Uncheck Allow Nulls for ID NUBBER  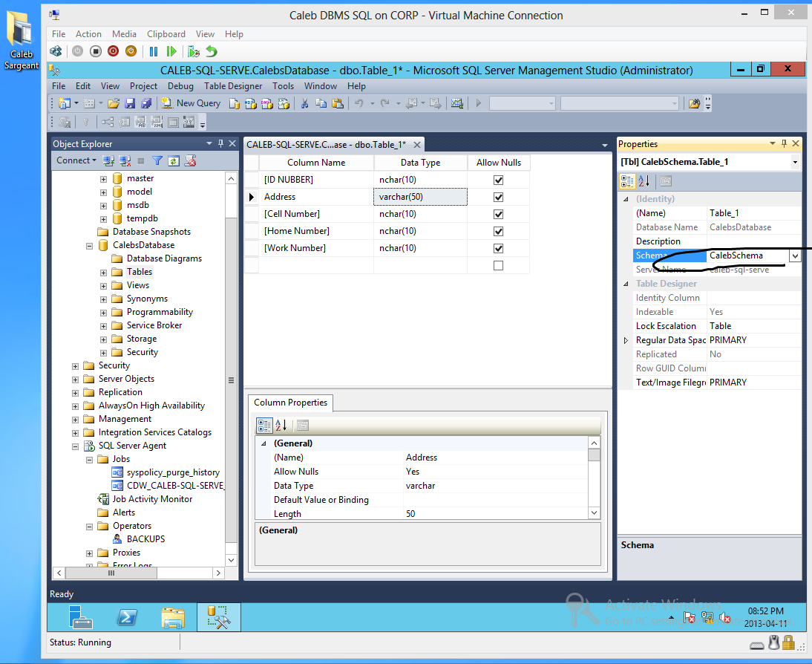click(x=498, y=180)
